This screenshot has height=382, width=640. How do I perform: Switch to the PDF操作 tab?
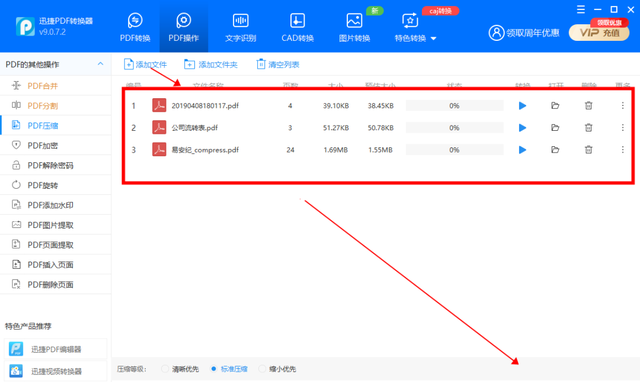click(x=184, y=28)
